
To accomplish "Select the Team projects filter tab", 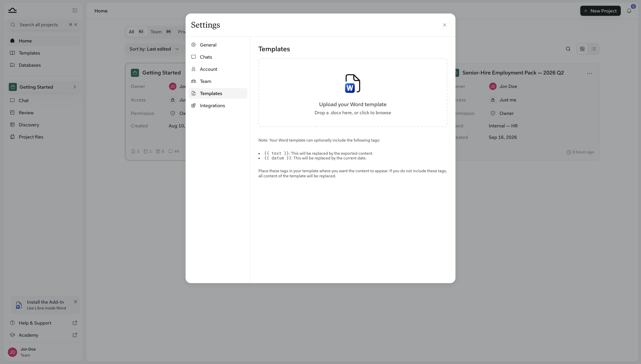I will [161, 32].
